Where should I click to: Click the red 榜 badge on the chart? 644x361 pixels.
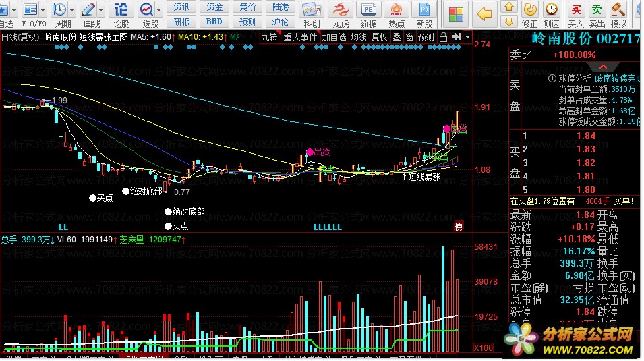459,227
